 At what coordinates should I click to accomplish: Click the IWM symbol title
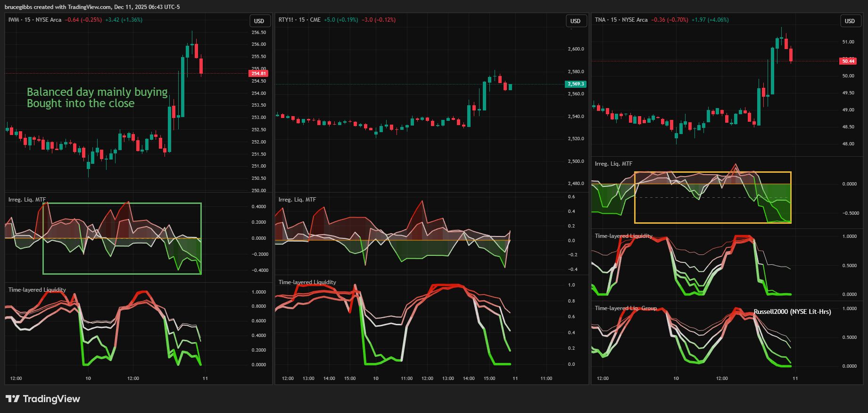[x=14, y=20]
